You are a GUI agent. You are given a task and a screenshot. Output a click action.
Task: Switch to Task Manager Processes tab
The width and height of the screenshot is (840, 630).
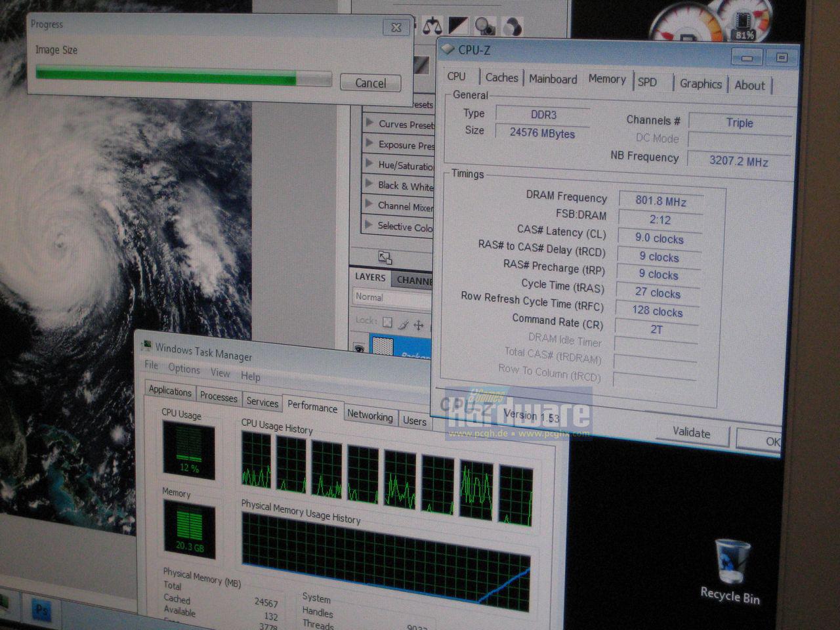click(x=219, y=396)
